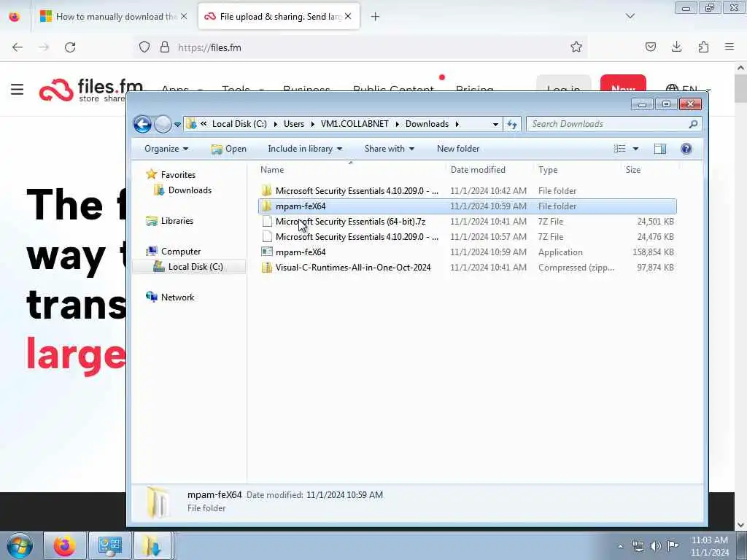Sort files by Size column header
This screenshot has height=560, width=747.
[632, 169]
